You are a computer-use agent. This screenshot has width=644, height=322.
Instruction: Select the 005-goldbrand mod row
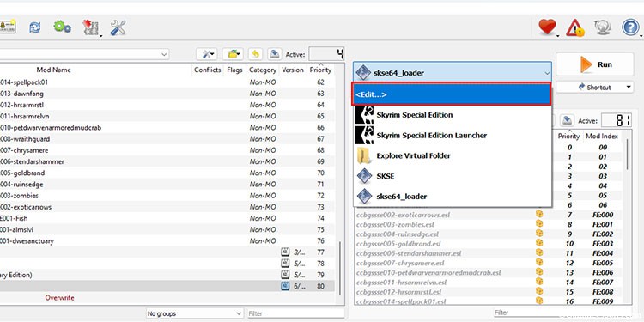[167, 173]
